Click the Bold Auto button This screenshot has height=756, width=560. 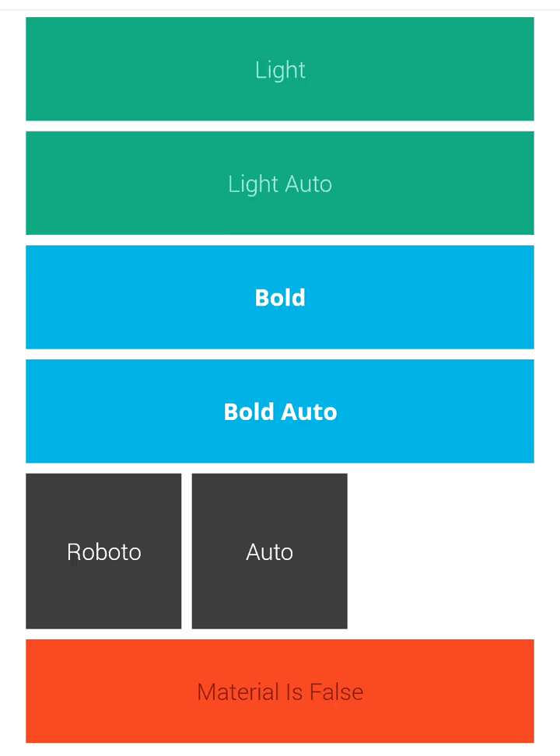[x=280, y=411]
